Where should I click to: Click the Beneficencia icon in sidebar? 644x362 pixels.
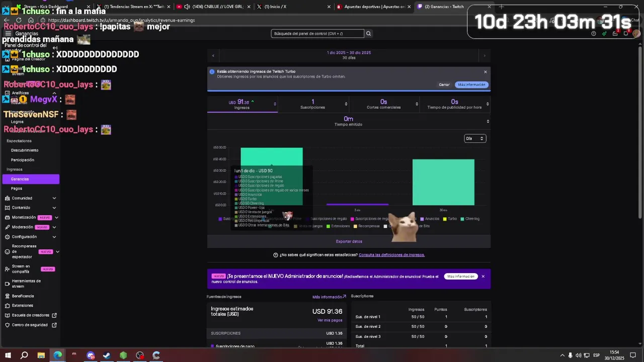point(8,296)
